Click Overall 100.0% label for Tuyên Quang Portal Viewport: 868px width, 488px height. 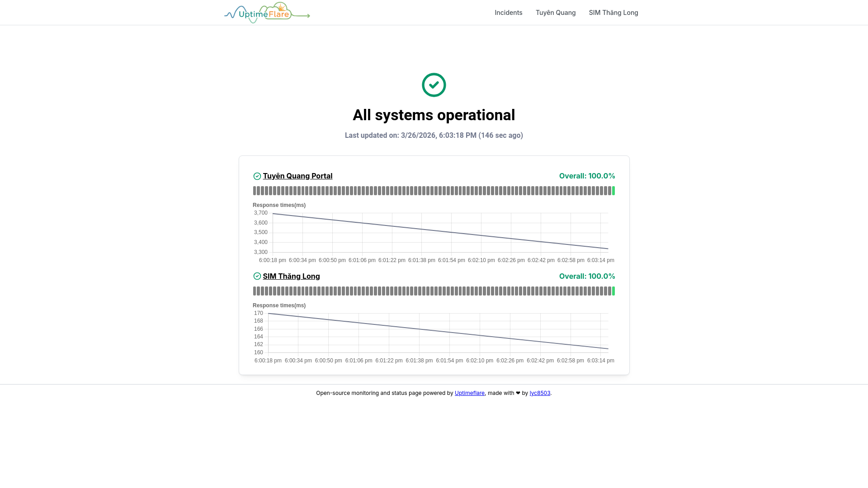point(587,176)
